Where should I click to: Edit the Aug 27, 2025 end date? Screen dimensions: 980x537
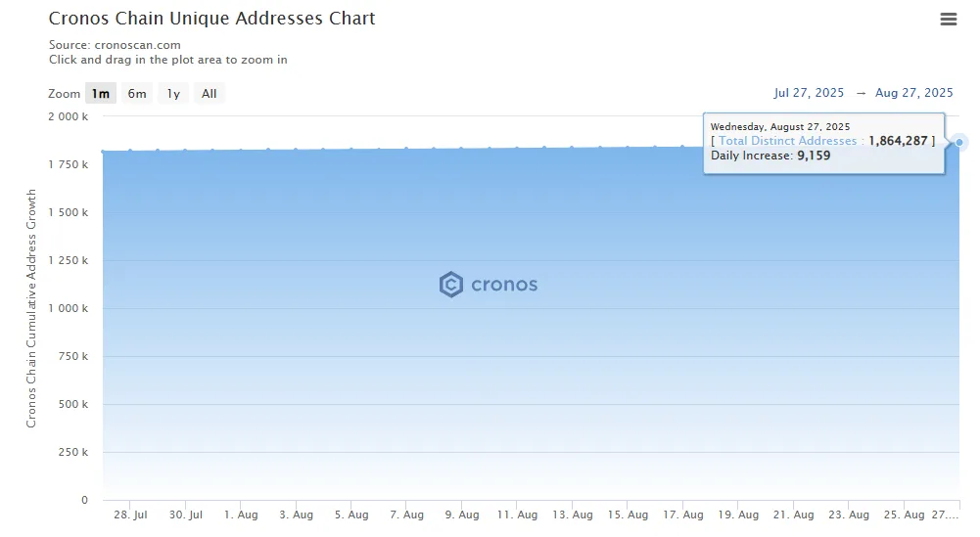(913, 93)
